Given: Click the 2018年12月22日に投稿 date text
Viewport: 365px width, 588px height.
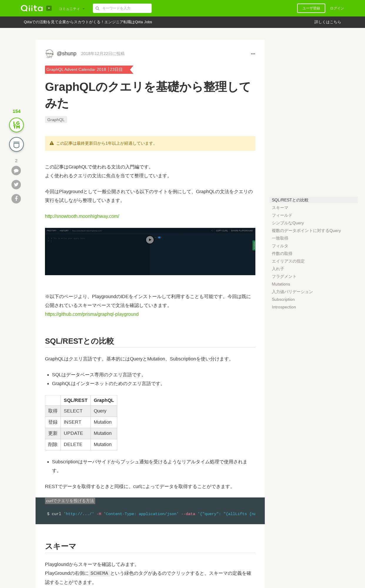Looking at the screenshot, I should 103,54.
